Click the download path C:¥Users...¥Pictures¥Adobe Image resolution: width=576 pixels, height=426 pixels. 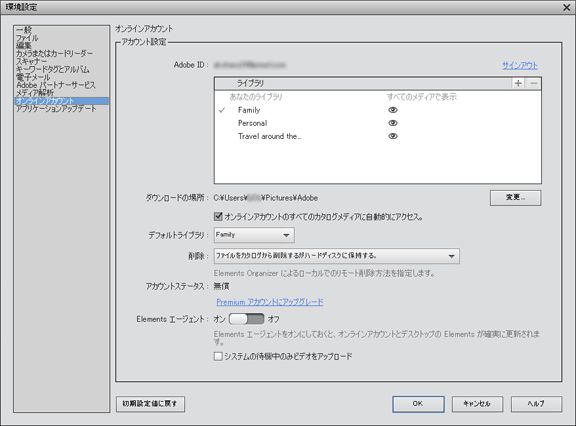(x=265, y=198)
